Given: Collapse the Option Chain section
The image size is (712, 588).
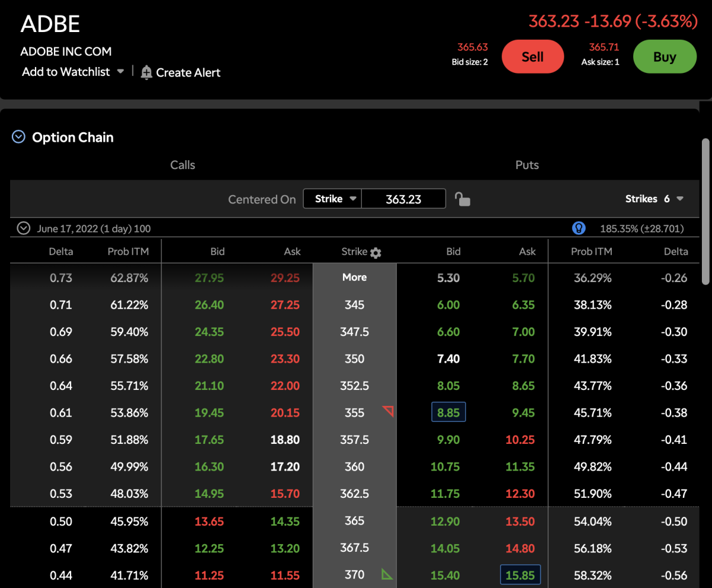Looking at the screenshot, I should 19,137.
